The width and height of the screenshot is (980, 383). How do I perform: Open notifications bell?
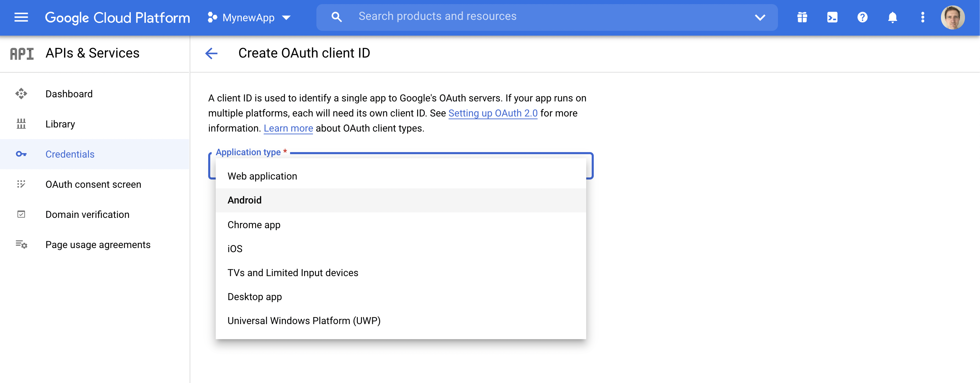click(892, 17)
